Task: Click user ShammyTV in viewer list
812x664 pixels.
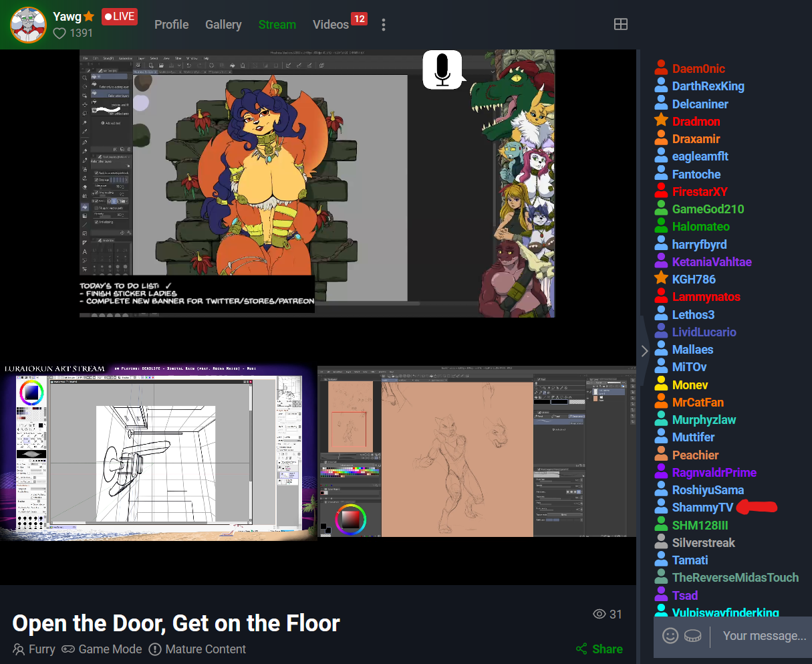Action: (702, 508)
